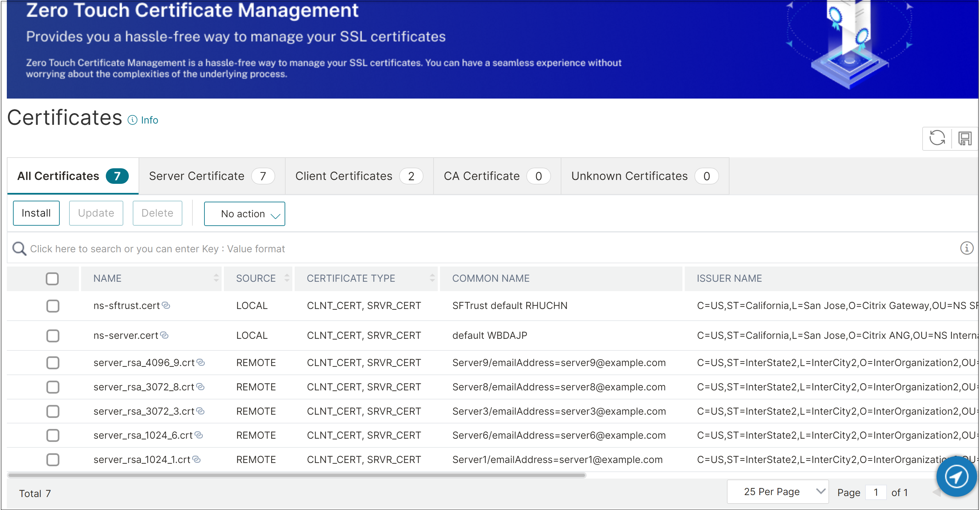Check the ns-server.cert row checkbox
Screen dimensions: 980x510
click(53, 336)
